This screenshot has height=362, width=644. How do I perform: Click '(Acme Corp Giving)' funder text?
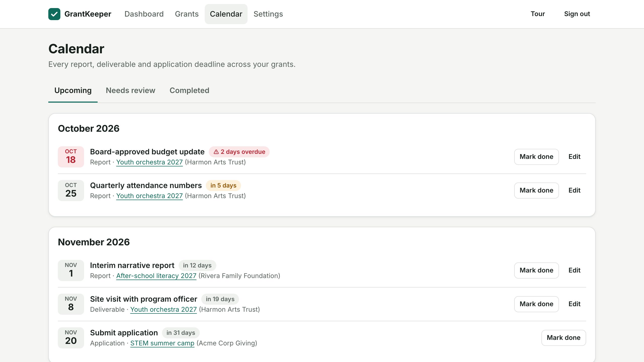pyautogui.click(x=227, y=343)
